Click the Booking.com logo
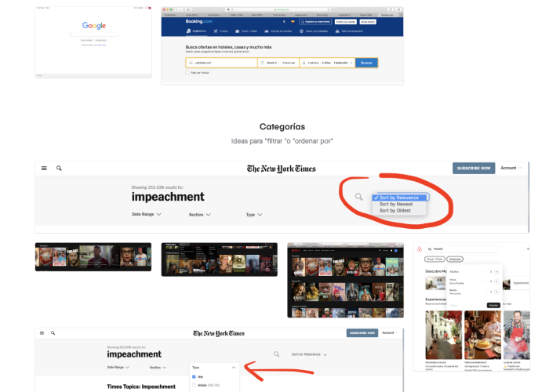The height and width of the screenshot is (392, 549). pyautogui.click(x=199, y=21)
